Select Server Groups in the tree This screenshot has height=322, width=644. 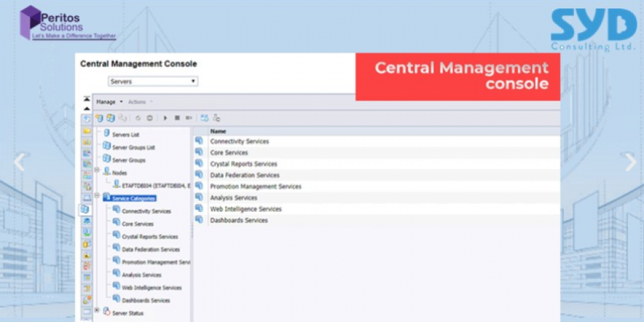[x=129, y=160]
